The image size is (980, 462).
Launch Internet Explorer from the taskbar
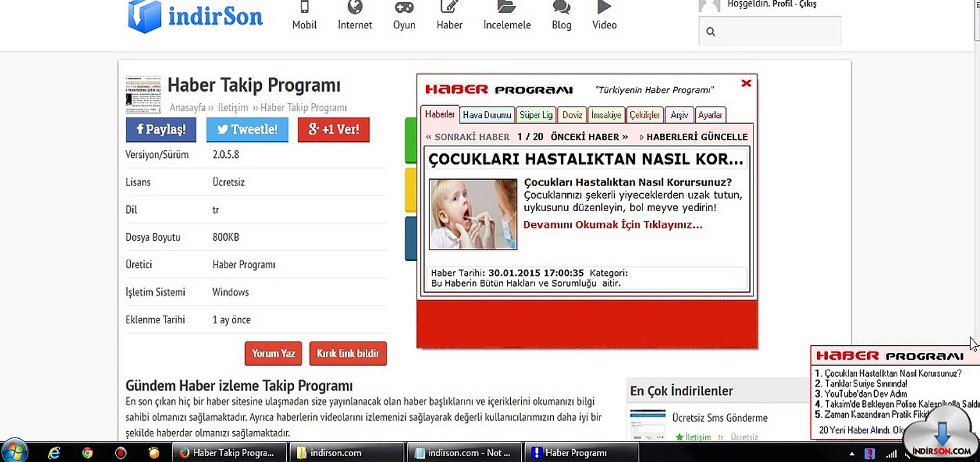54,453
